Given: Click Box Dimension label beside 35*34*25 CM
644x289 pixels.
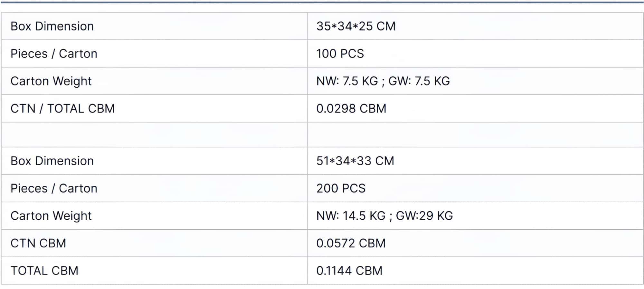Looking at the screenshot, I should (x=52, y=26).
